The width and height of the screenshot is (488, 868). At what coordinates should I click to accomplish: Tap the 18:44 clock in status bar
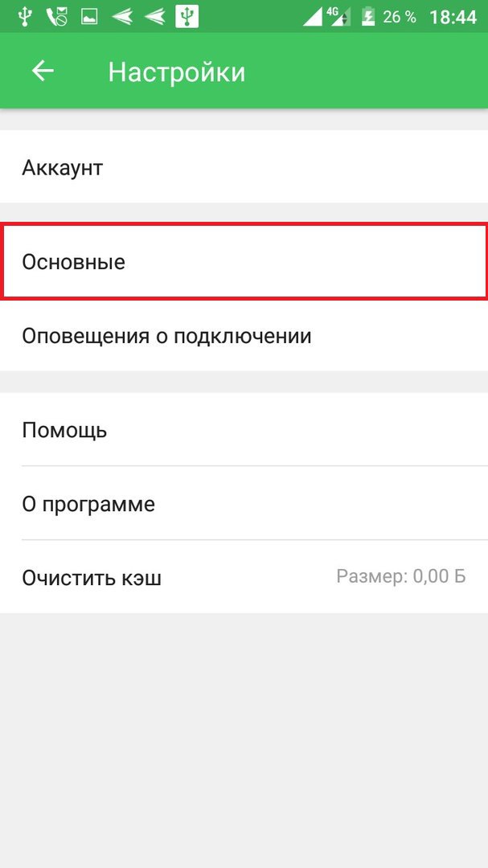453,16
